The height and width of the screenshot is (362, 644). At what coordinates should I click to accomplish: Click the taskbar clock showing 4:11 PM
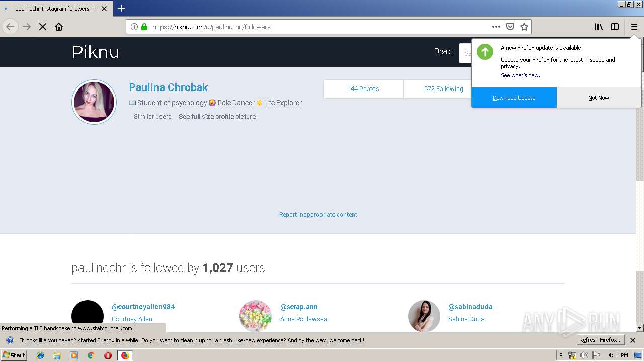[x=618, y=355]
